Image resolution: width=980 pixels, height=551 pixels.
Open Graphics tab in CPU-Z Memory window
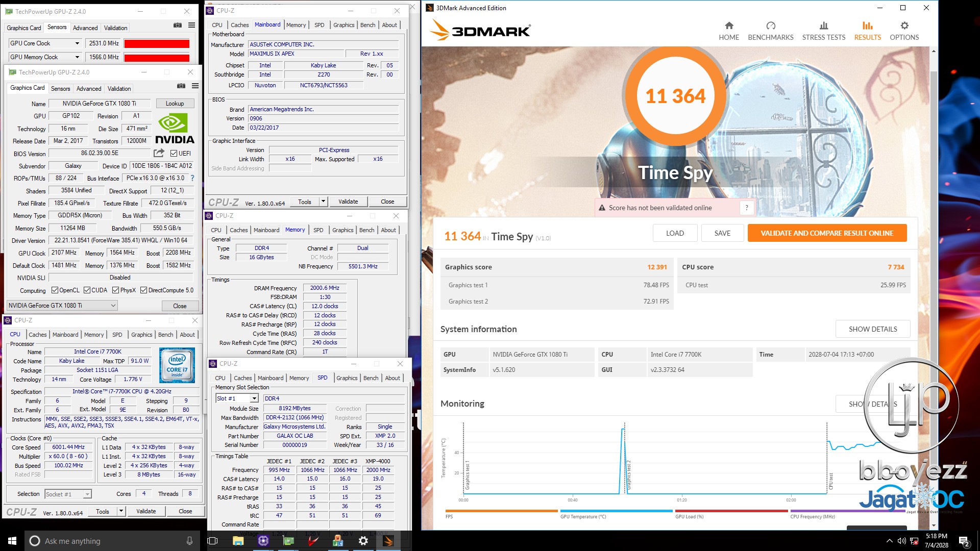coord(342,230)
